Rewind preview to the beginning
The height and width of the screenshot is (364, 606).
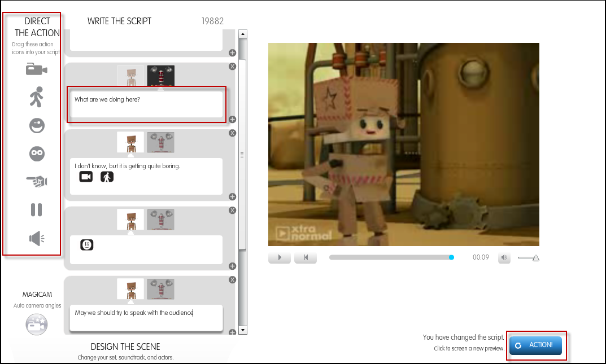[306, 258]
